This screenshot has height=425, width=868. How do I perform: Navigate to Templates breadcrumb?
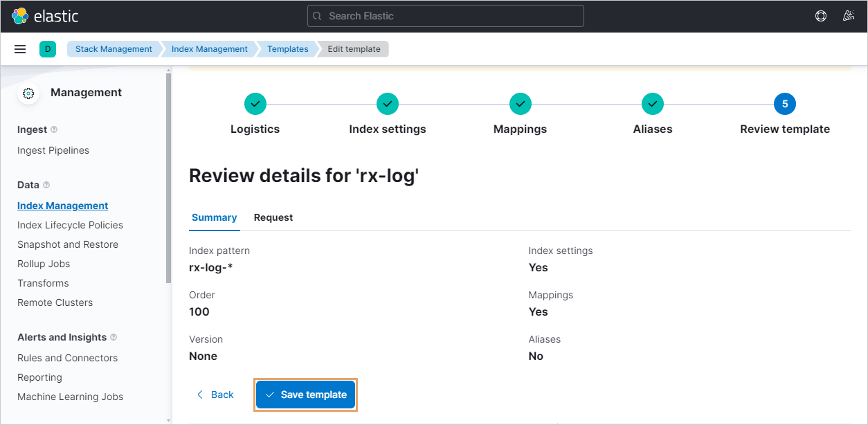[287, 49]
